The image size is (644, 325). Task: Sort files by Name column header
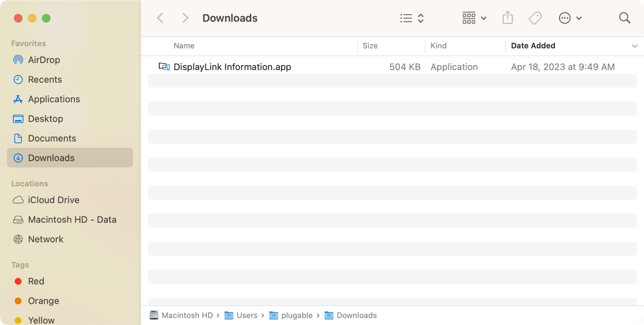coord(184,46)
